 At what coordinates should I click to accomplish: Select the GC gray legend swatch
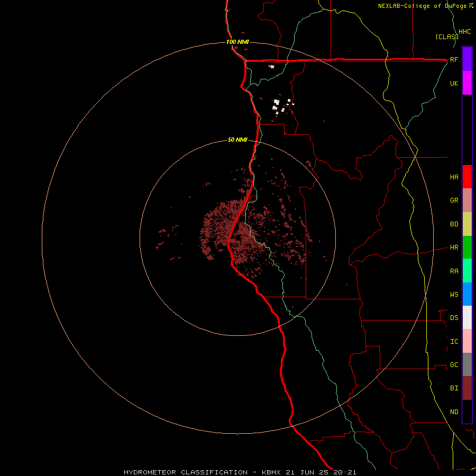click(x=467, y=364)
